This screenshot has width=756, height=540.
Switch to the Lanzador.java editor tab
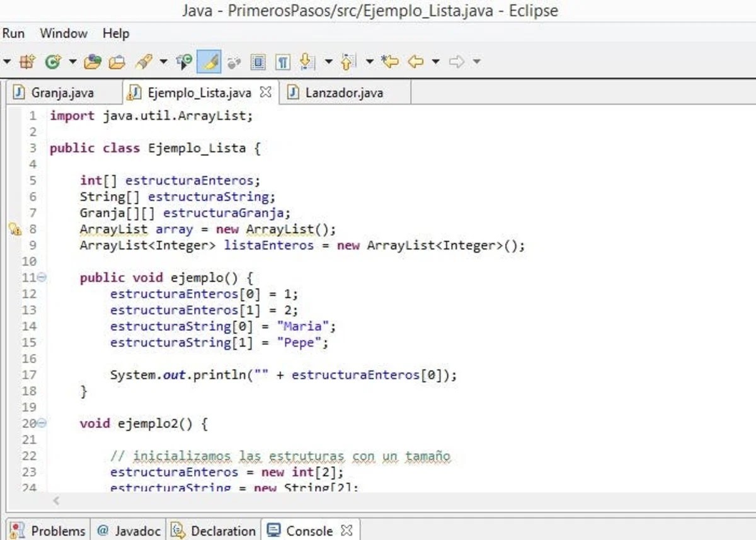click(345, 93)
